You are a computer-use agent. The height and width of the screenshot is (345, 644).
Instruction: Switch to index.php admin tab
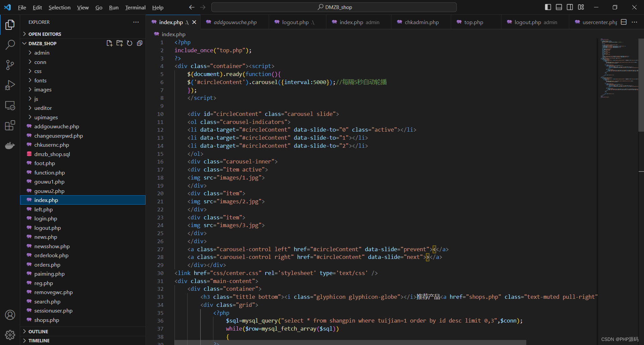tap(359, 22)
